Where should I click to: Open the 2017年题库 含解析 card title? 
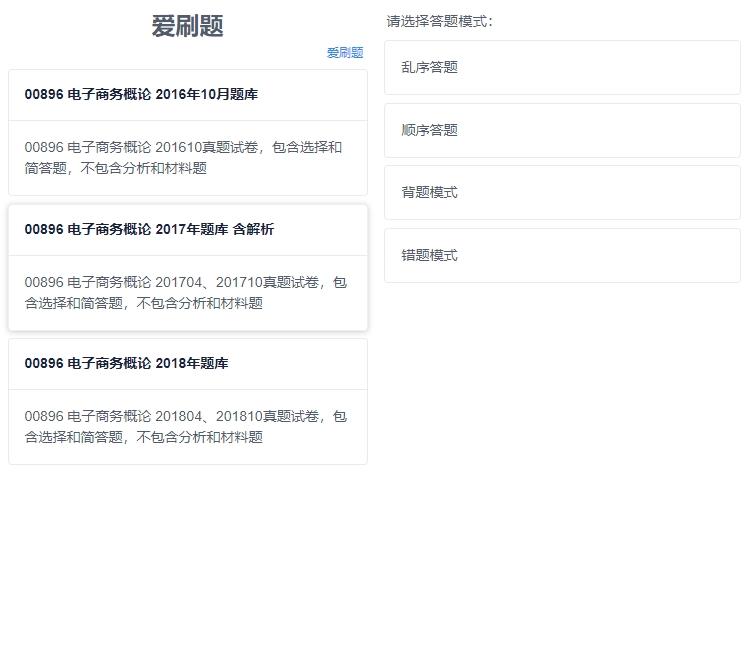click(149, 230)
